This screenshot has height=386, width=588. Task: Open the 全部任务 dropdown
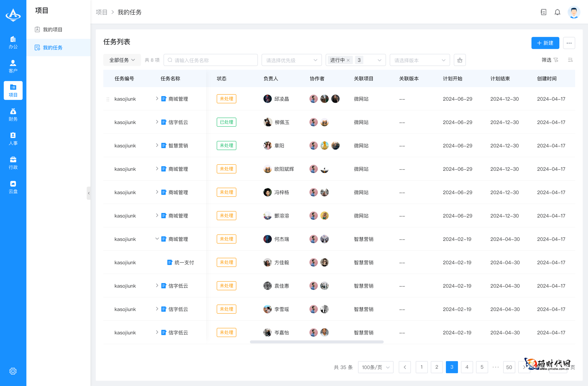(x=122, y=60)
